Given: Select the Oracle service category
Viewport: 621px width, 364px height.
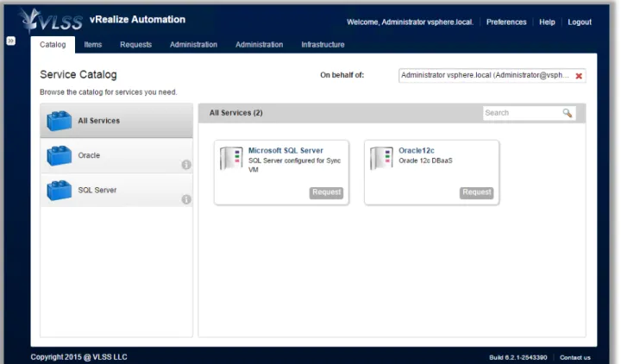Looking at the screenshot, I should 116,155.
